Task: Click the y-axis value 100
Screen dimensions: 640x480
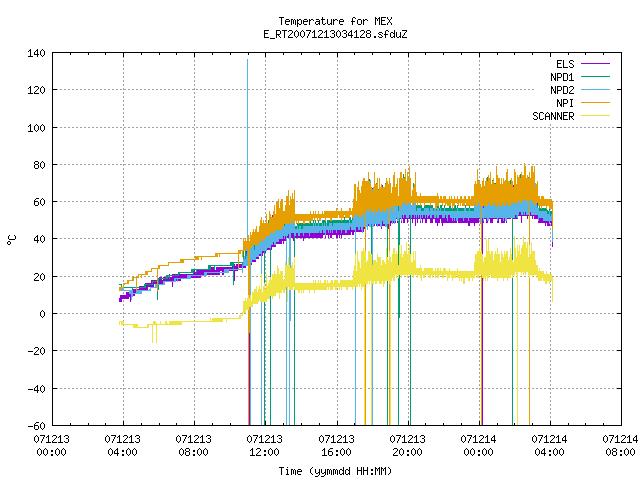Action: tap(36, 128)
